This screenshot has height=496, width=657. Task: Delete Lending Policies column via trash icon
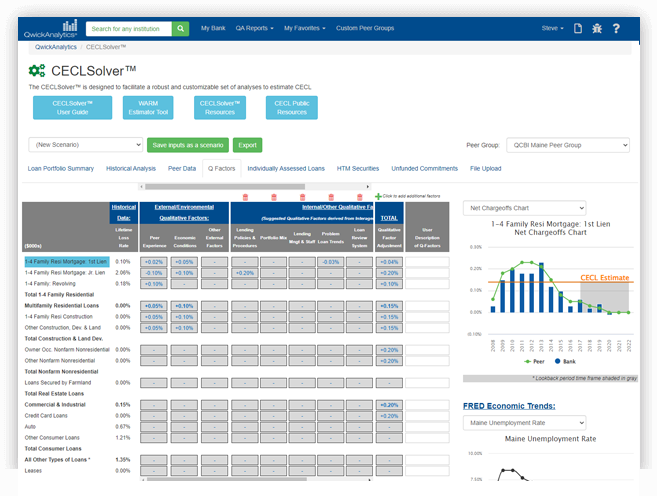point(245,197)
